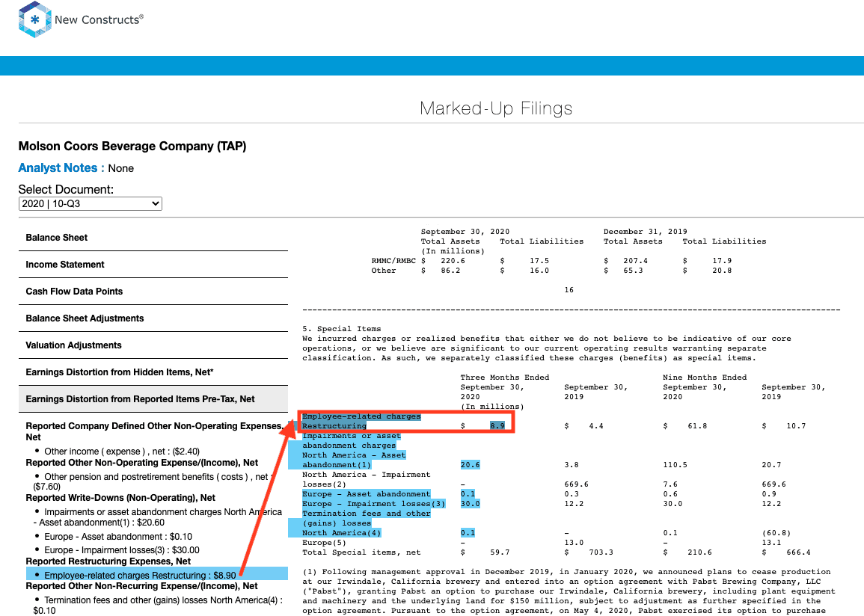Image resolution: width=864 pixels, height=616 pixels.
Task: Click 'Reported Restructuring Expenses, Net' heading
Action: (108, 561)
